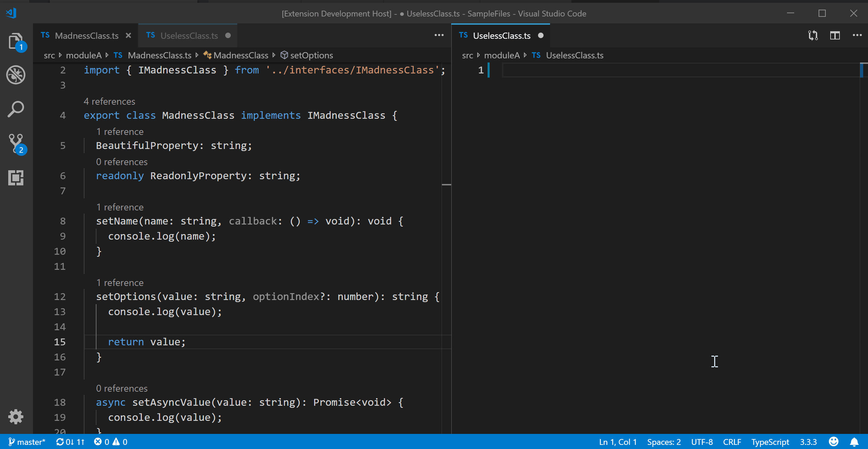Screen dimensions: 868x449
Task: Click the feedback smiley icon
Action: pos(834,442)
